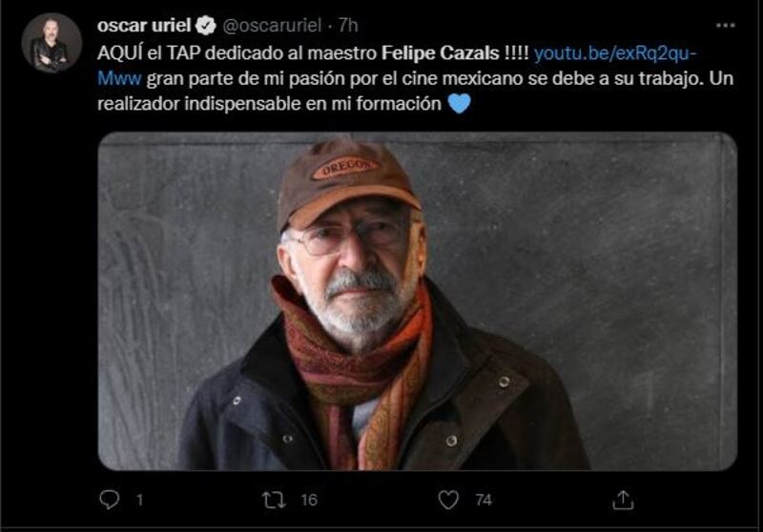
Task: Click the reply count 1
Action: click(x=139, y=500)
